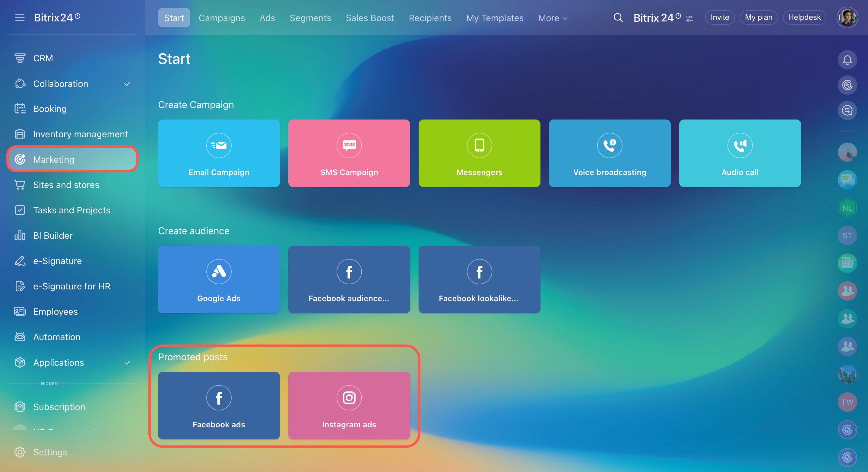This screenshot has height=472, width=868.
Task: Open the More dropdown in top navigation
Action: (x=553, y=18)
